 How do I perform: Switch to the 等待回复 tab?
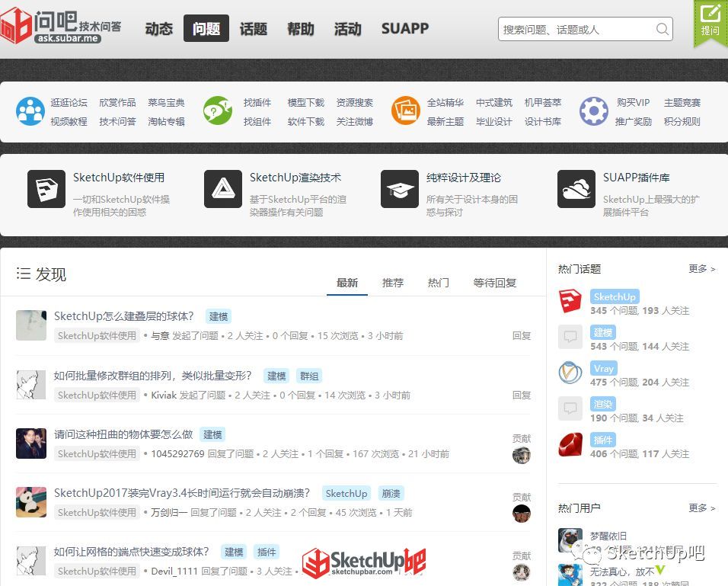tap(494, 283)
